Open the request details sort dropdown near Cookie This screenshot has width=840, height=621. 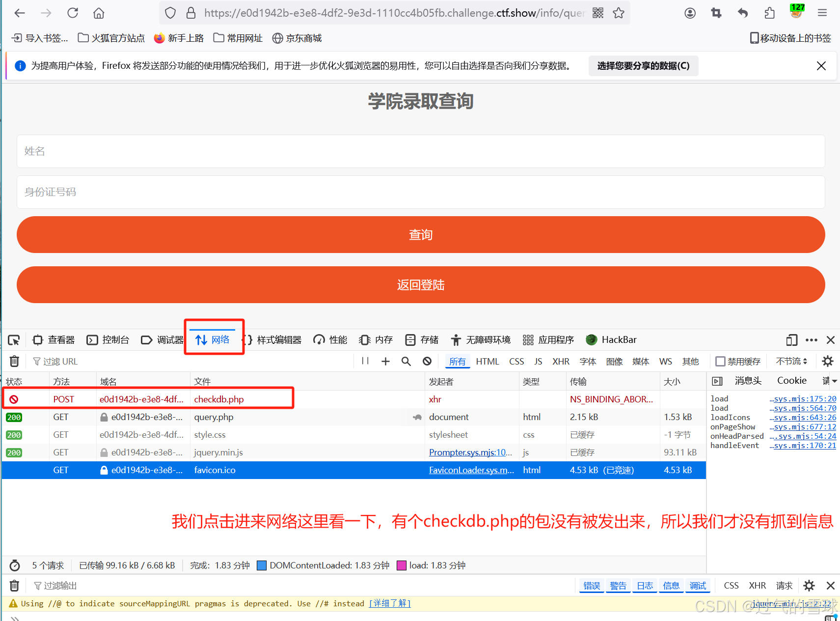point(830,381)
